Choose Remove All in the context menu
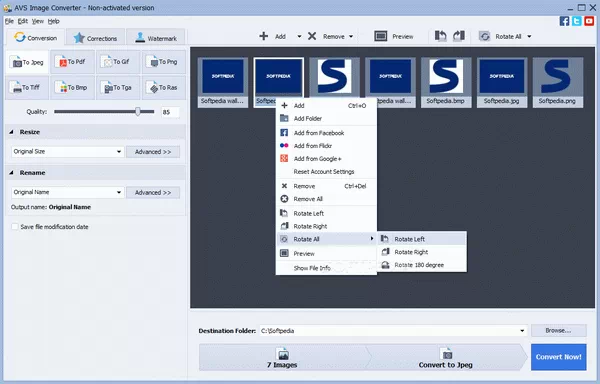 point(326,199)
